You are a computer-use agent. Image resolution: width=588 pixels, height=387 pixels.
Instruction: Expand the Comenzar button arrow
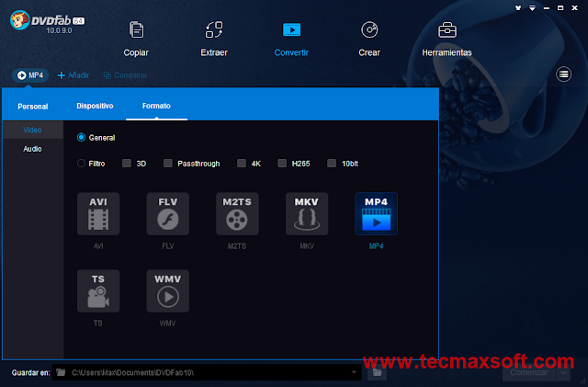pos(563,372)
